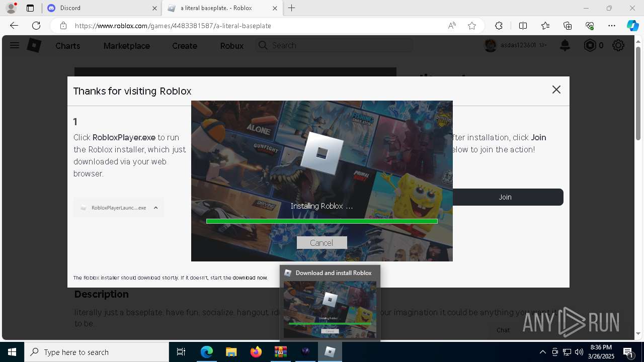
Task: Show hidden system tray icons
Action: (542, 352)
